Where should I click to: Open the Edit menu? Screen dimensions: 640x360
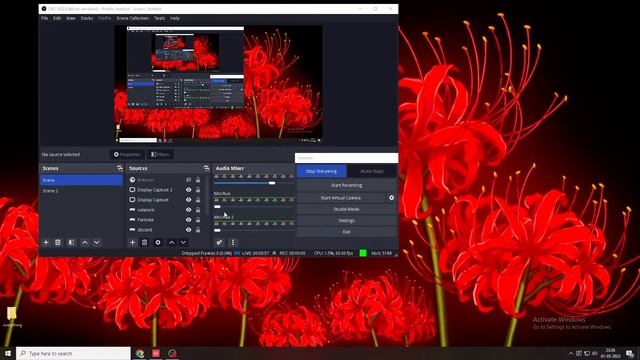pos(57,18)
